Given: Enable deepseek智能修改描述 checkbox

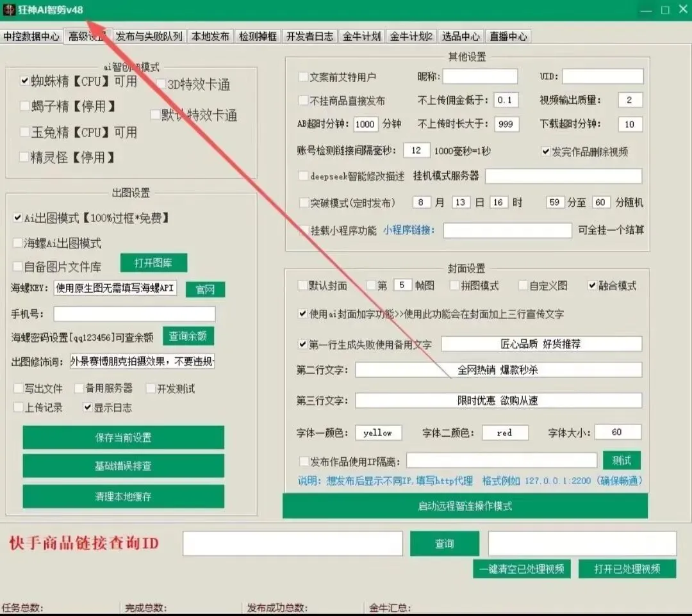Looking at the screenshot, I should click(x=303, y=176).
